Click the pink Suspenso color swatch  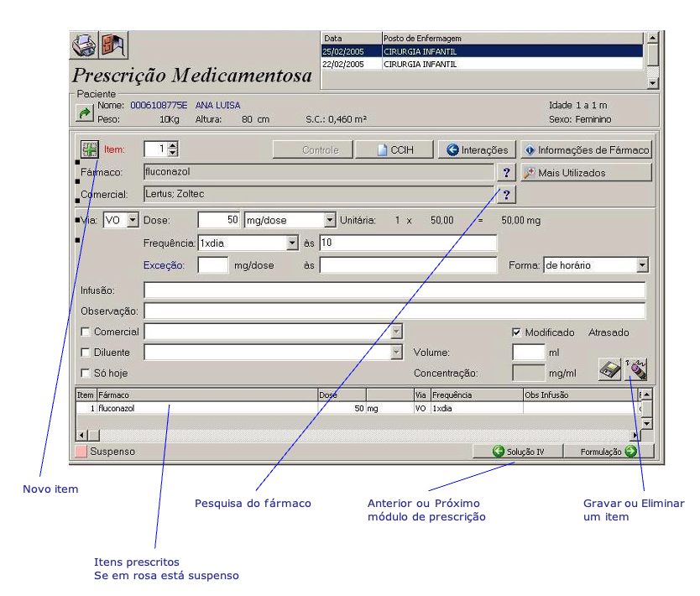pos(81,452)
